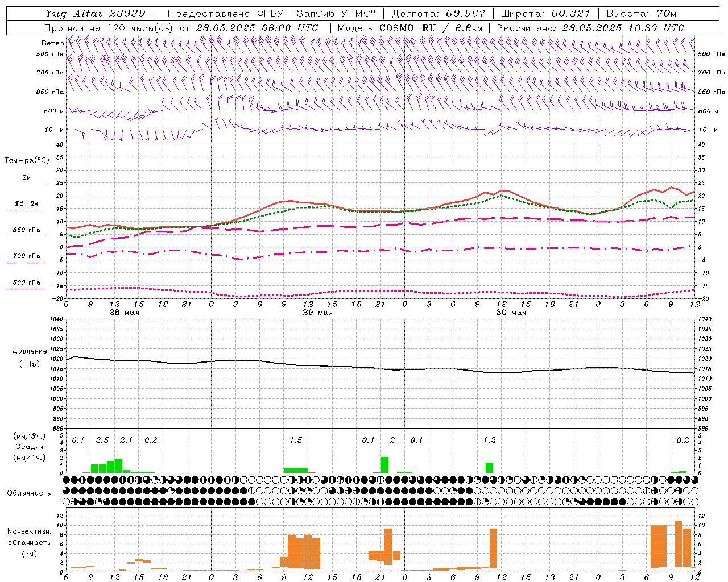This screenshot has height=582, width=728.
Task: Click the Td 2м dashed legend sample
Action: tap(25, 210)
